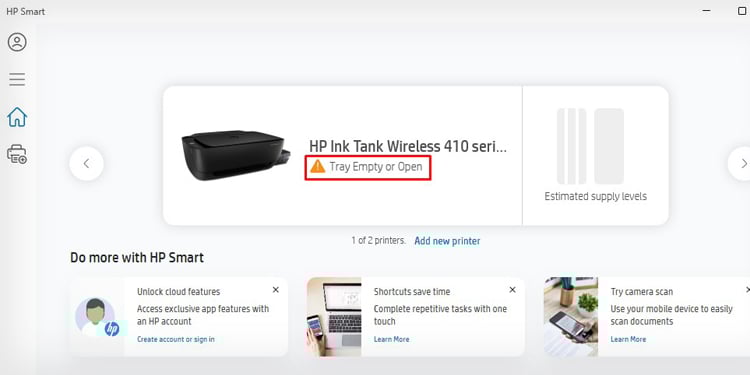Viewport: 750px width, 375px height.
Task: Dismiss the Unlock cloud features card
Action: 276,290
